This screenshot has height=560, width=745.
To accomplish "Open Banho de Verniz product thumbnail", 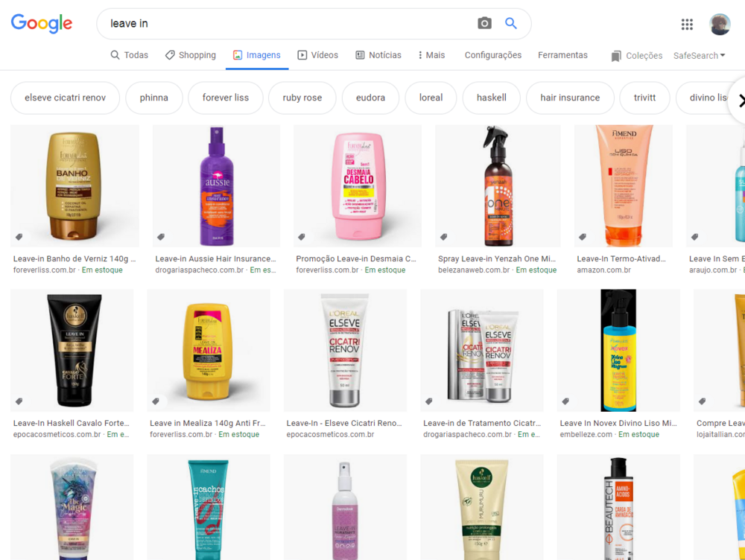I will pos(75,185).
